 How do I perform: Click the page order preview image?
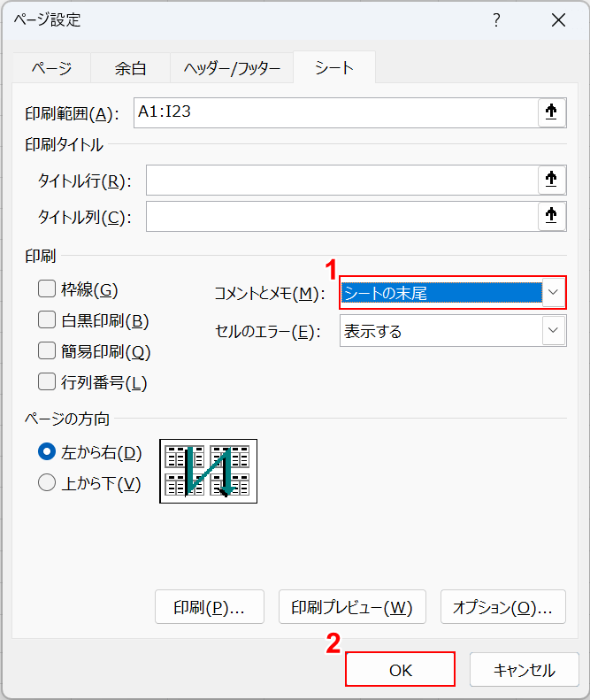pyautogui.click(x=208, y=471)
